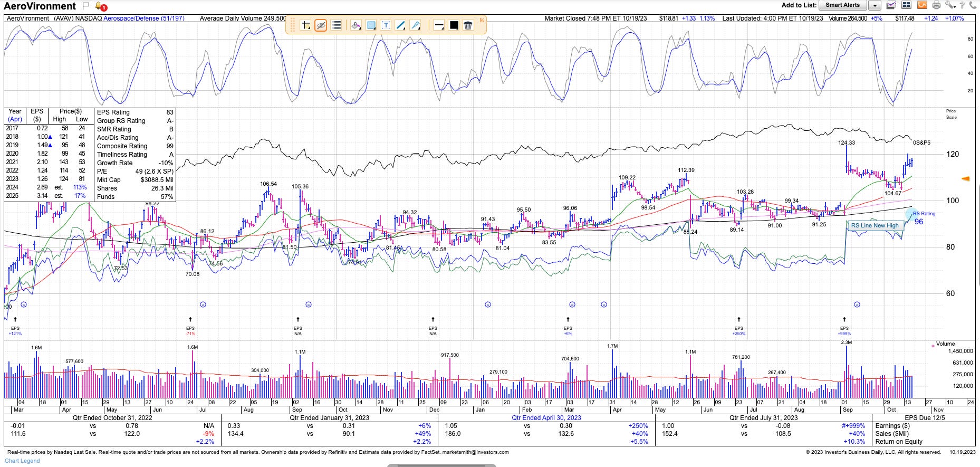This screenshot has width=980, height=467.
Task: Click the horizontal scrollbar at bottom
Action: point(441,465)
